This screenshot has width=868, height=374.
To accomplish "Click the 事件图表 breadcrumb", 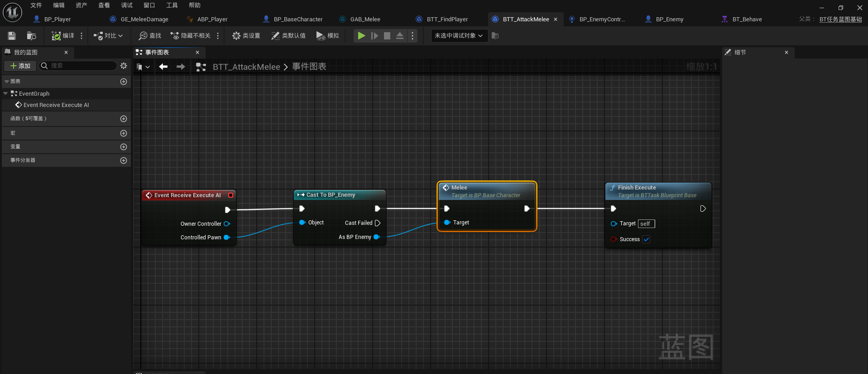I will [x=309, y=67].
